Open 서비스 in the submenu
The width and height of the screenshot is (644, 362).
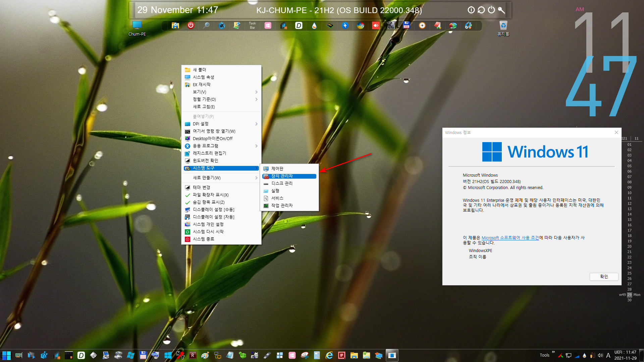pos(289,198)
